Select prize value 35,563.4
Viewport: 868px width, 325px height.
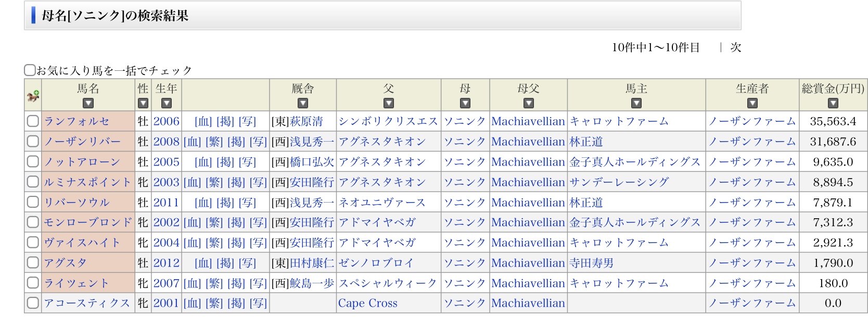[x=833, y=121]
